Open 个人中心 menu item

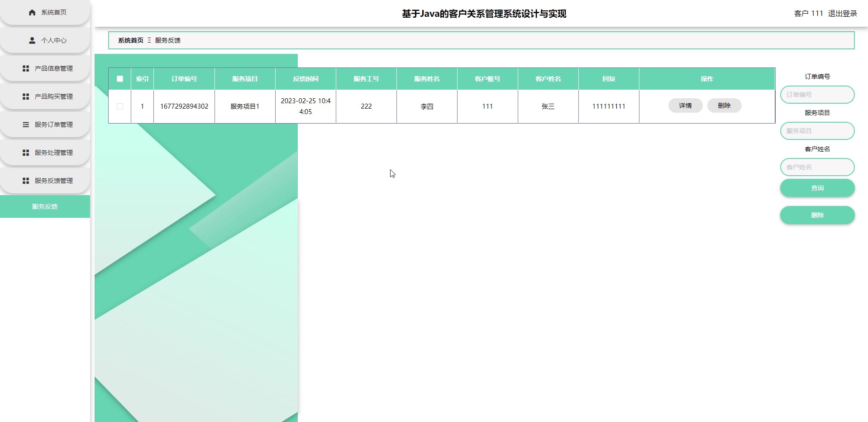click(45, 40)
